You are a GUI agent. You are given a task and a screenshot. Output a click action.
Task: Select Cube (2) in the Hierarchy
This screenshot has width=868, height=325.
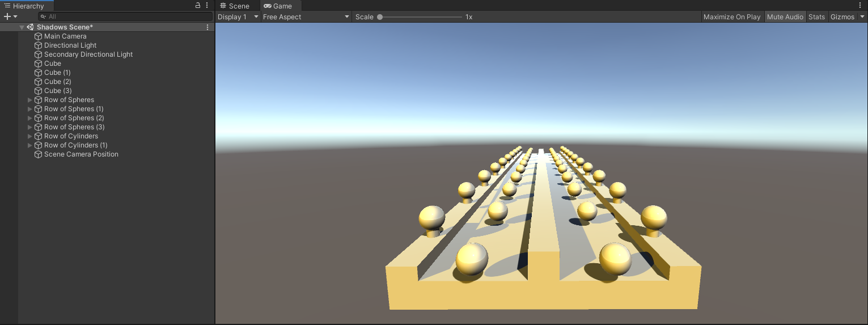[x=58, y=82]
